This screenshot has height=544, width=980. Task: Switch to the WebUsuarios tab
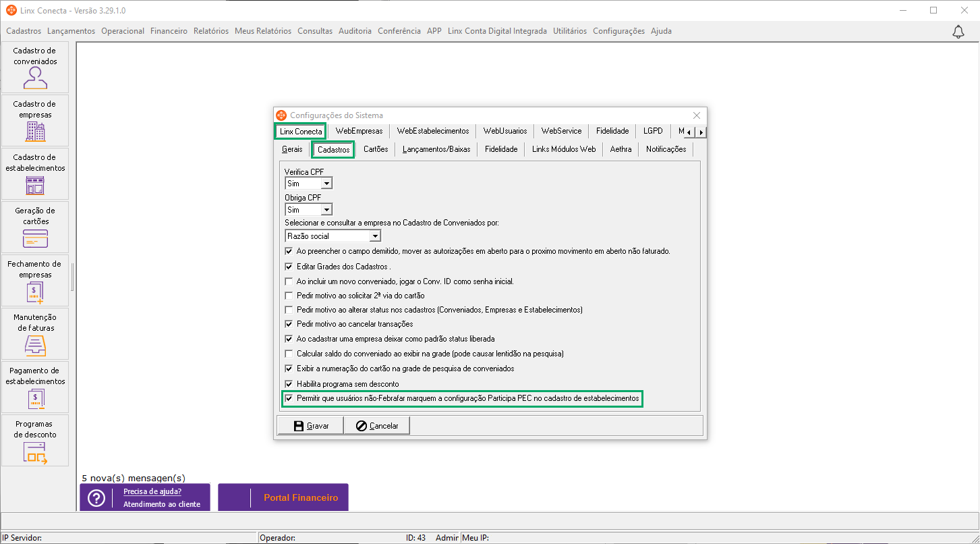point(505,131)
